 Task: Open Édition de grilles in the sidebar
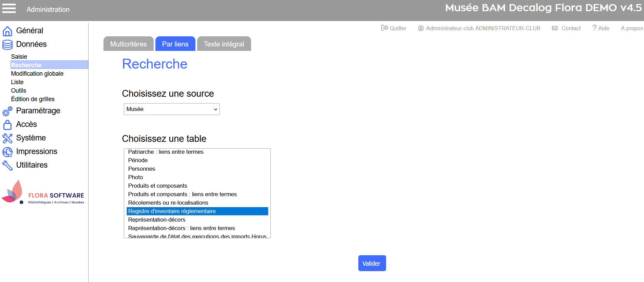33,99
